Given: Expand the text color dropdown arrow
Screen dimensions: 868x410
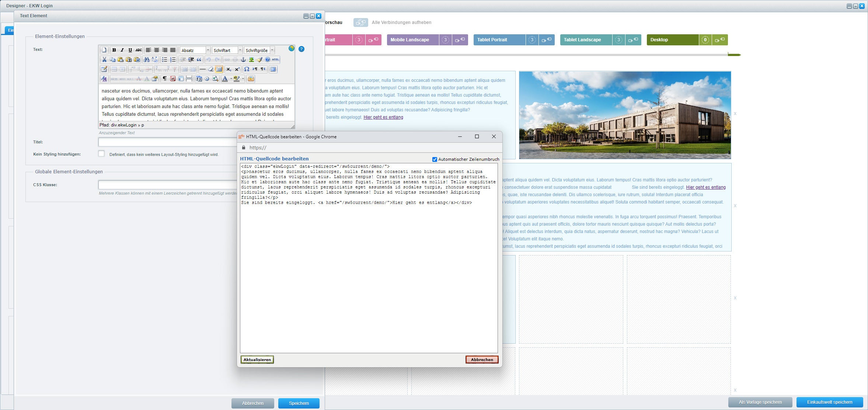Looking at the screenshot, I should pyautogui.click(x=231, y=79).
